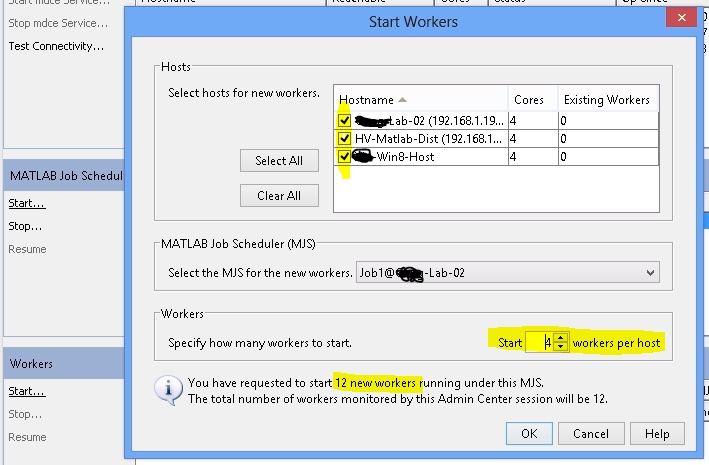
Task: Click the Clear All button
Action: coord(279,195)
